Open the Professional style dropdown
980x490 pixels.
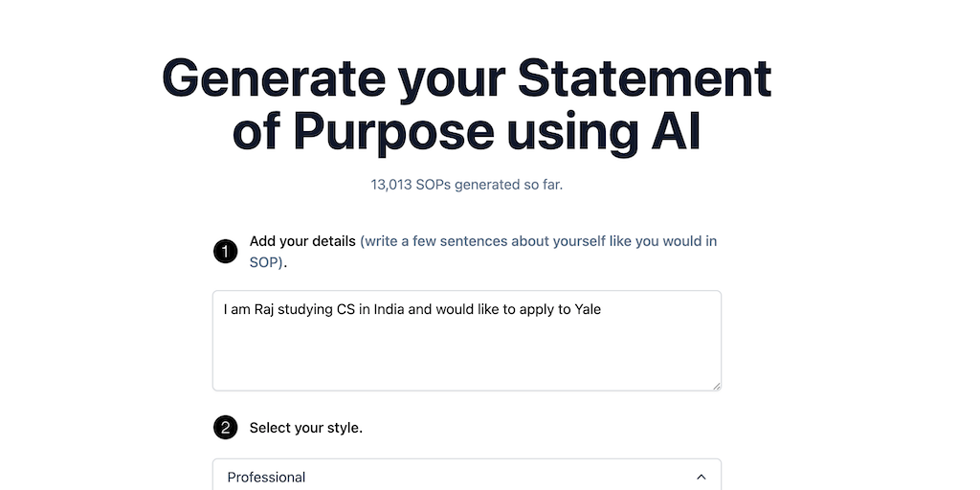pos(466,477)
